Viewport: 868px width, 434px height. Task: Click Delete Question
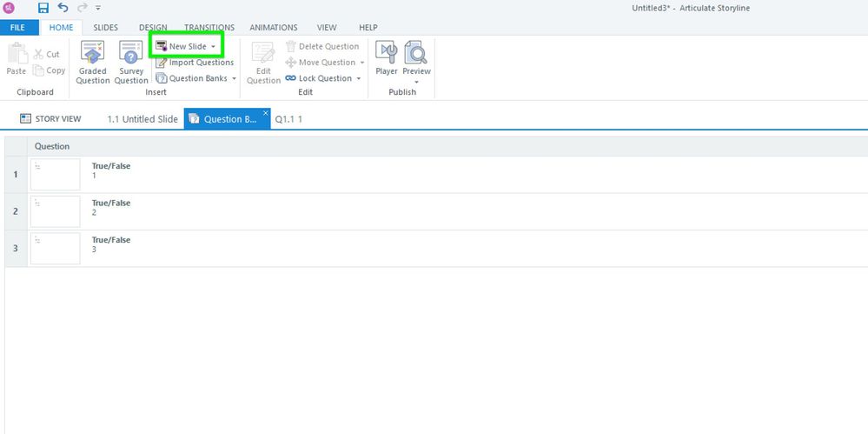point(322,47)
